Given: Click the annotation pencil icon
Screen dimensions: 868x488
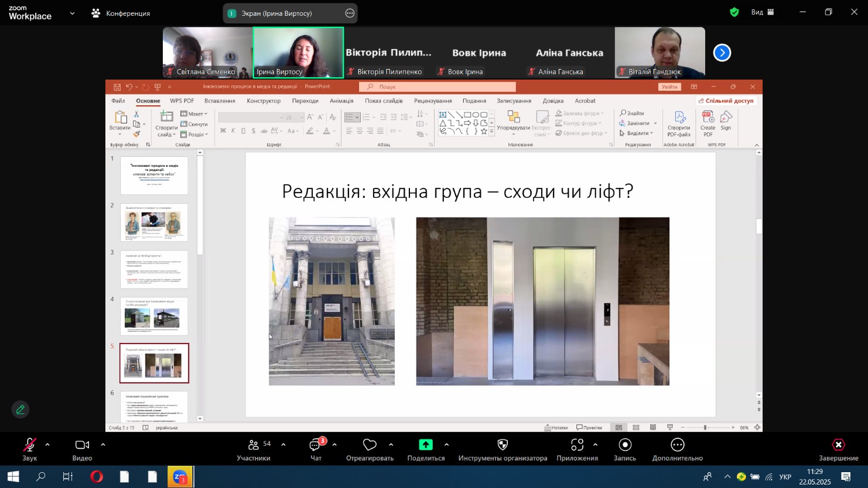Looking at the screenshot, I should tap(20, 410).
